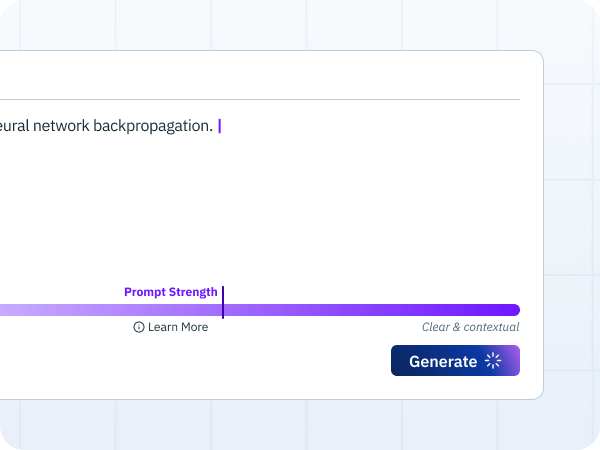
Task: Click the grid background outside the card
Action: coord(570,230)
